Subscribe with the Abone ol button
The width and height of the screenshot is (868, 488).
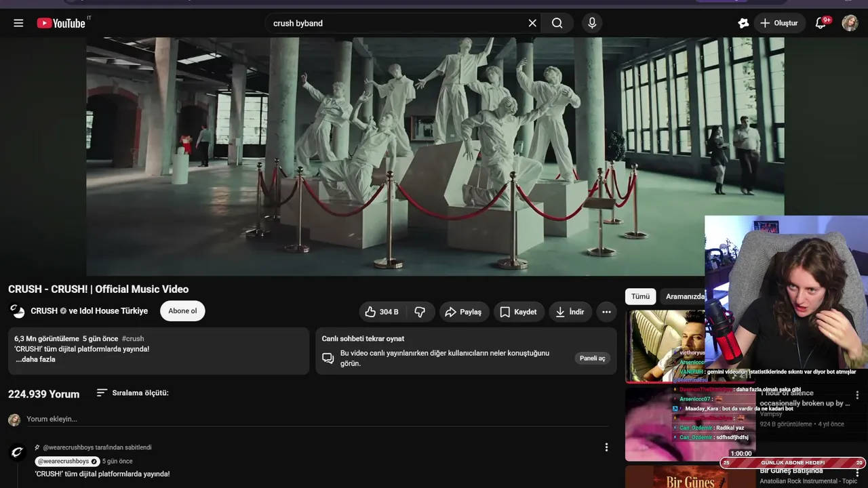point(182,311)
